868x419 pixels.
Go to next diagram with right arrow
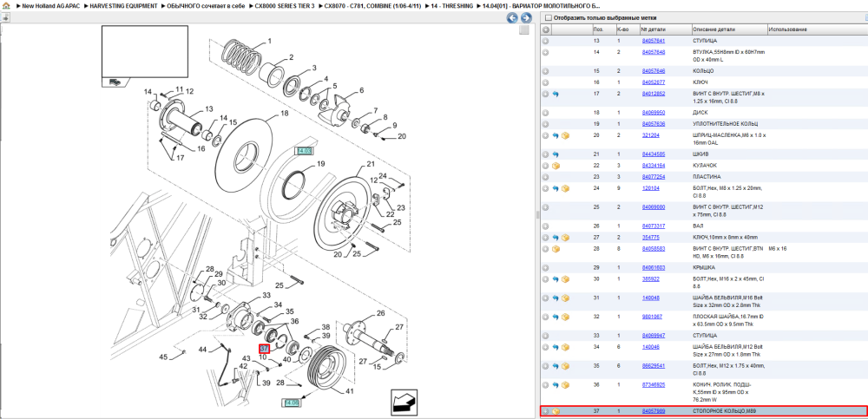(526, 17)
